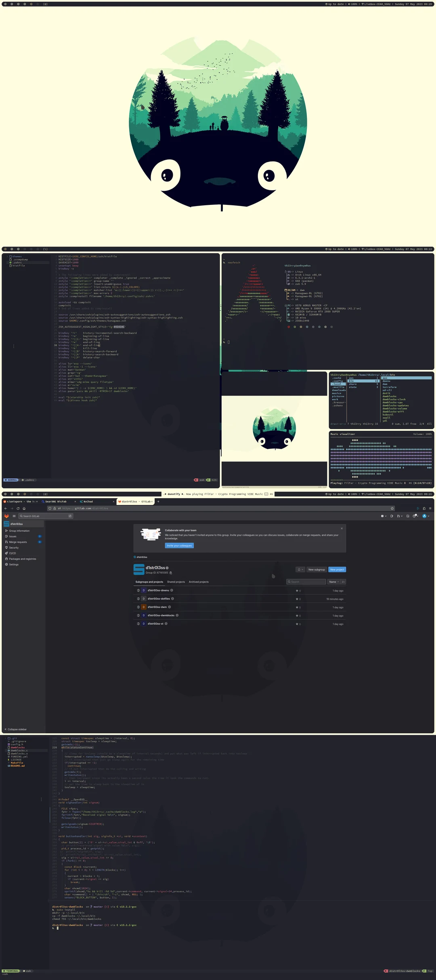Viewport: 436px width, 980px height.
Task: Open the user avatar dropdown in GitLab
Action: pos(426,516)
